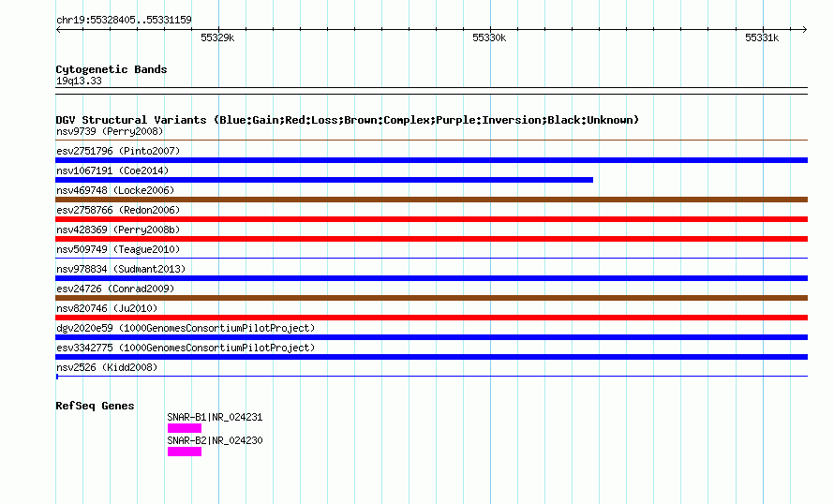Click the SNAR-B2|NR_024230 gene label
834x504 pixels.
pyautogui.click(x=215, y=440)
